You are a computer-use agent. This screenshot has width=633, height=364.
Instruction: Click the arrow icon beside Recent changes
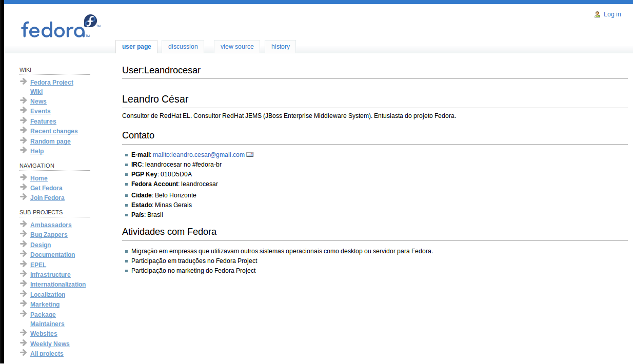tap(24, 130)
